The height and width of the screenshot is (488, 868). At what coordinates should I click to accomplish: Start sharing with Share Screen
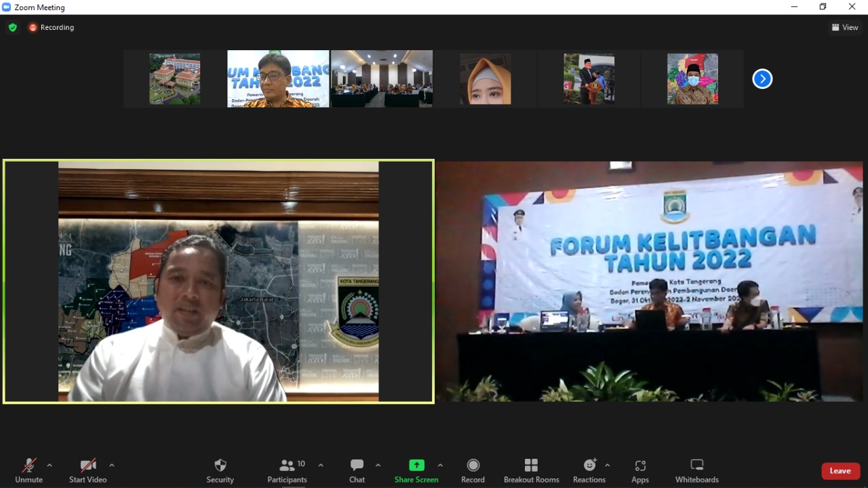click(416, 470)
